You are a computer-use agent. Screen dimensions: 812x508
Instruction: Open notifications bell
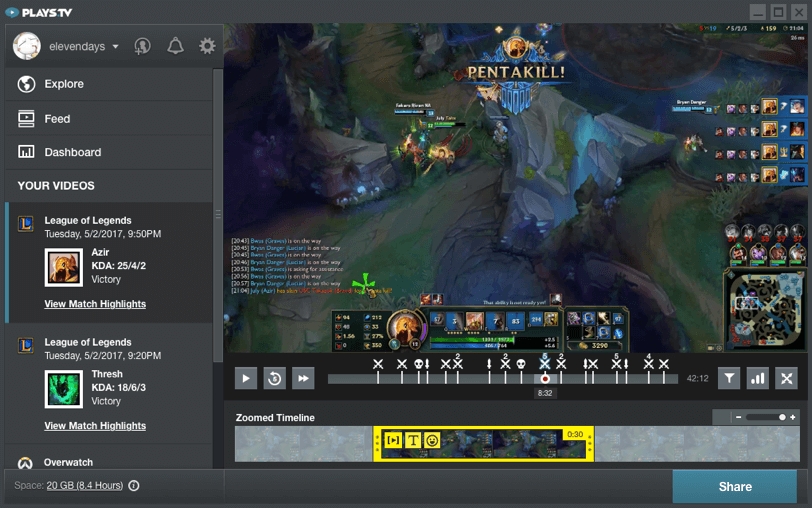pos(175,46)
